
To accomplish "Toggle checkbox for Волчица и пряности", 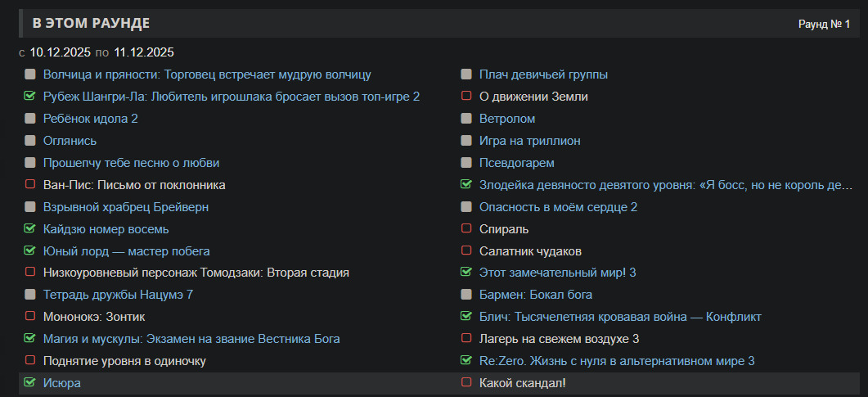I will [30, 74].
